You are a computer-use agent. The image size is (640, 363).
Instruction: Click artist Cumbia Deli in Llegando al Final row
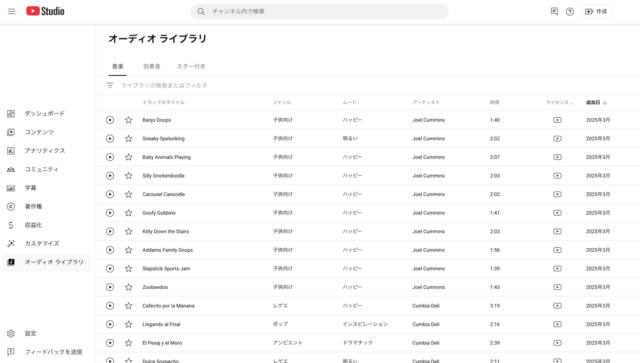(426, 324)
